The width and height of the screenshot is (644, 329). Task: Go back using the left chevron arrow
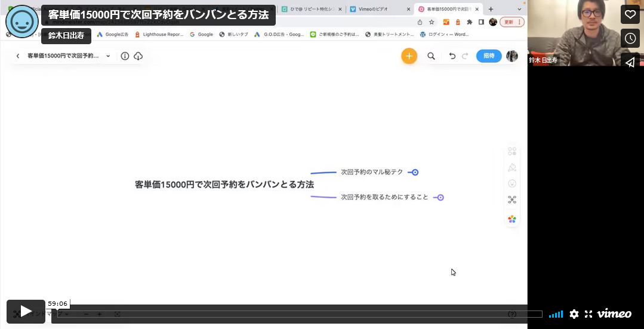pos(18,56)
